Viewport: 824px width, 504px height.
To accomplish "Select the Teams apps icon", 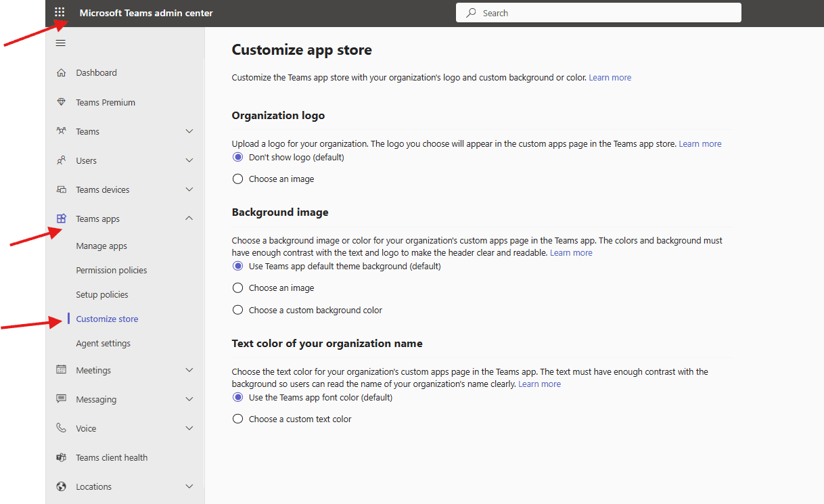I will click(x=62, y=218).
